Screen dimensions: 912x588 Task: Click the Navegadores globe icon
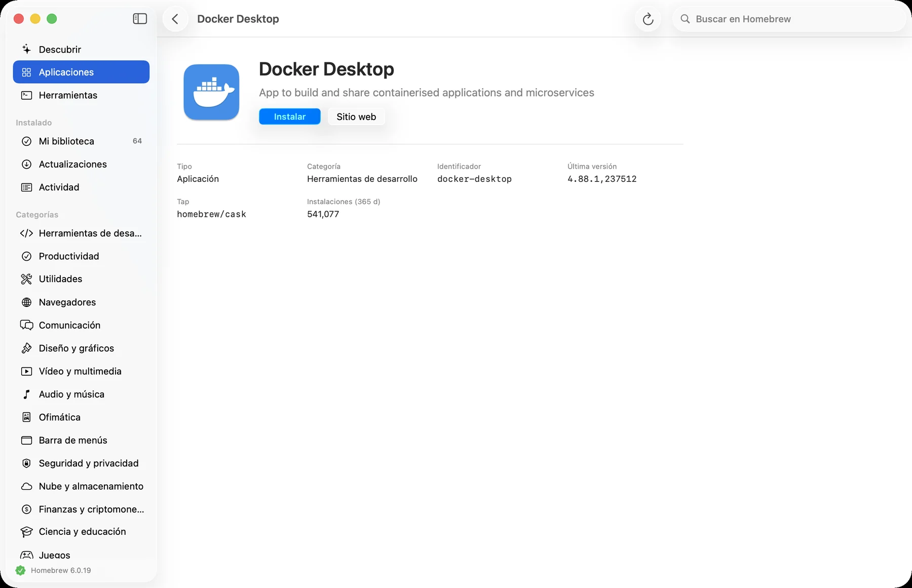(26, 302)
